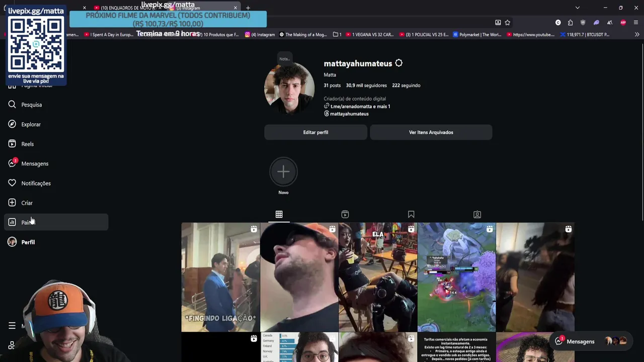Close the Instagram browser tab
Image resolution: width=644 pixels, height=362 pixels.
[235, 8]
